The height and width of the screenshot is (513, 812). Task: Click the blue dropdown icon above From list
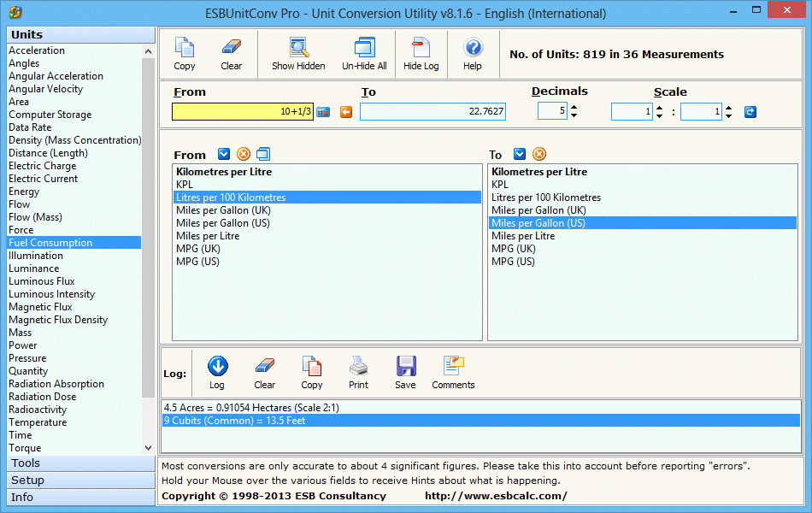[x=224, y=154]
